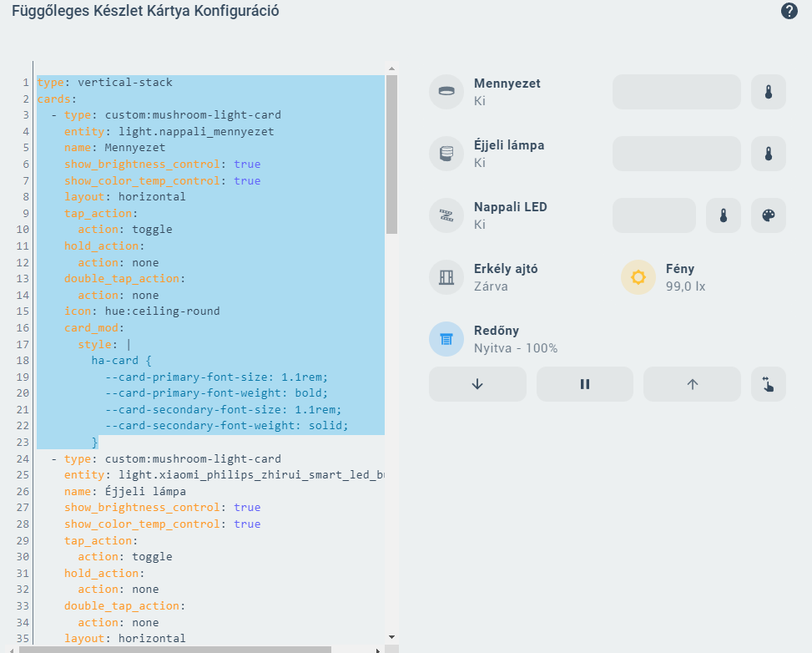Screen dimensions: 812x653
Task: Open the Nappali LED color palette picker
Action: 768,215
